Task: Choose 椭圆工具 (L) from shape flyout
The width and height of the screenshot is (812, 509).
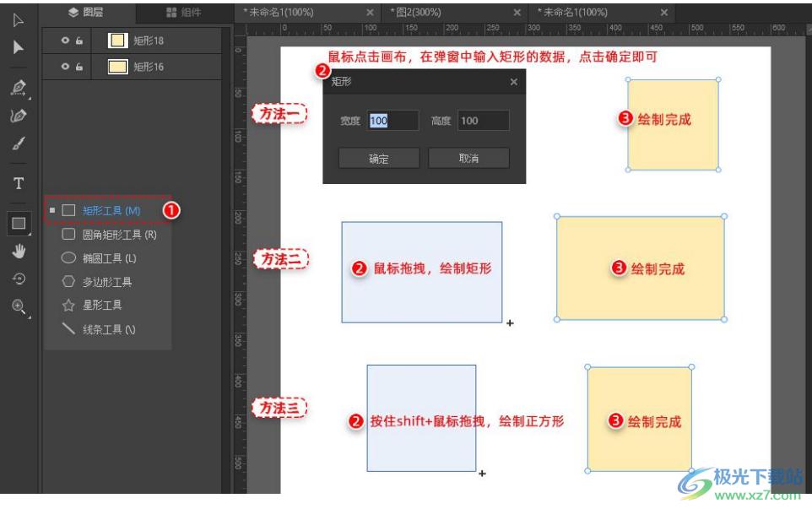Action: tap(108, 258)
